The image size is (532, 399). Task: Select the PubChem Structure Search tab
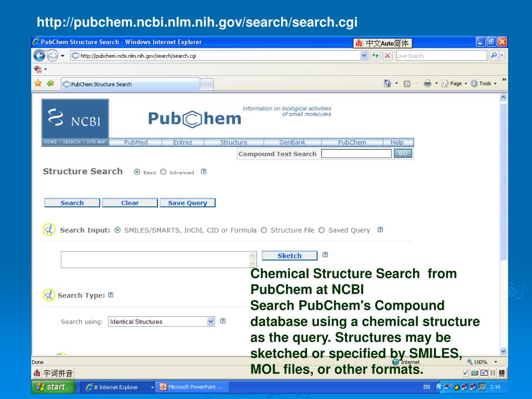click(130, 84)
